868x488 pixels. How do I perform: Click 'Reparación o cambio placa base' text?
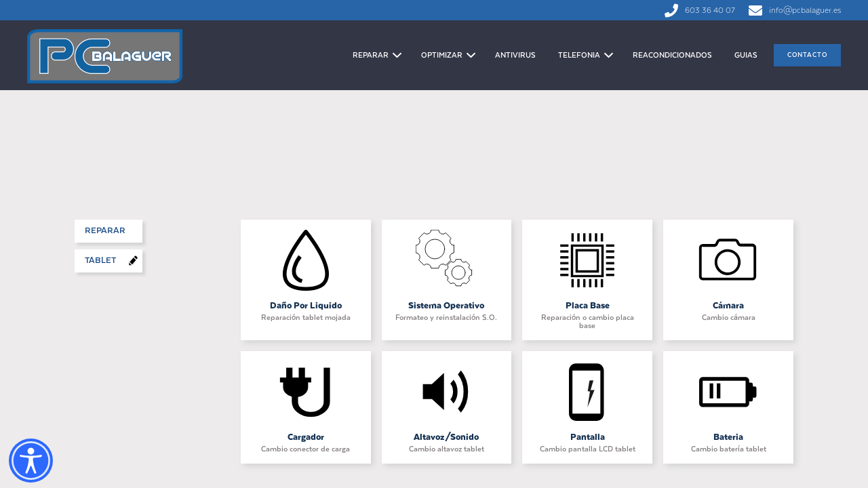(x=587, y=321)
